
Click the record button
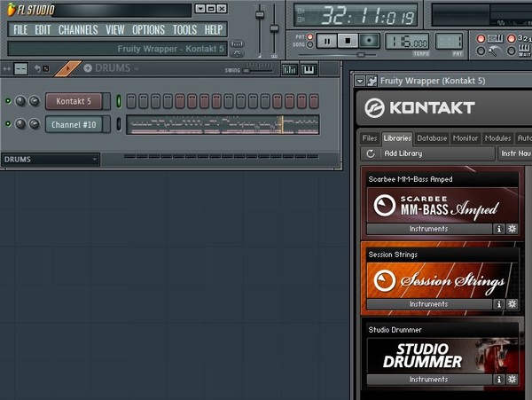[x=369, y=41]
